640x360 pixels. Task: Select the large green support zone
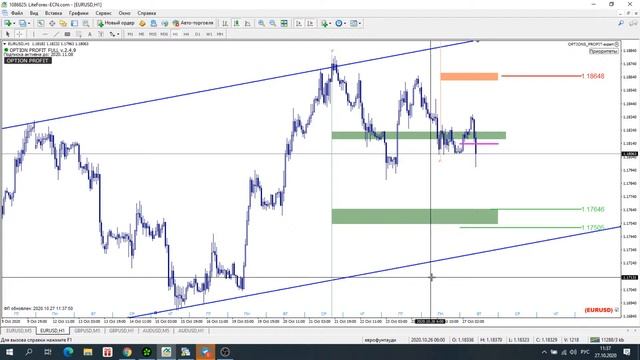point(415,216)
